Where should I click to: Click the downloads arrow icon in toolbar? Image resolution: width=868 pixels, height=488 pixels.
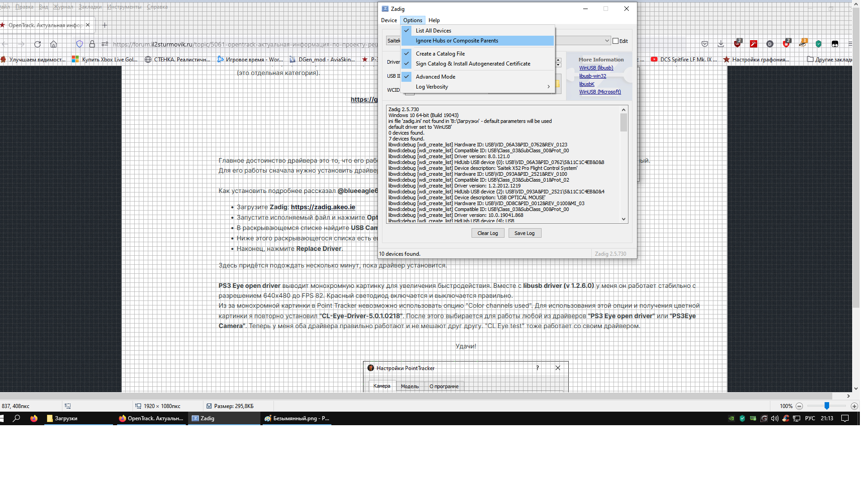click(721, 44)
